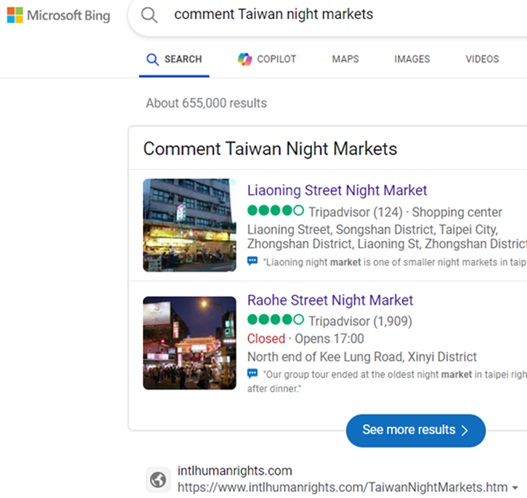Click the See more results button
This screenshot has width=527, height=498.
pos(416,430)
